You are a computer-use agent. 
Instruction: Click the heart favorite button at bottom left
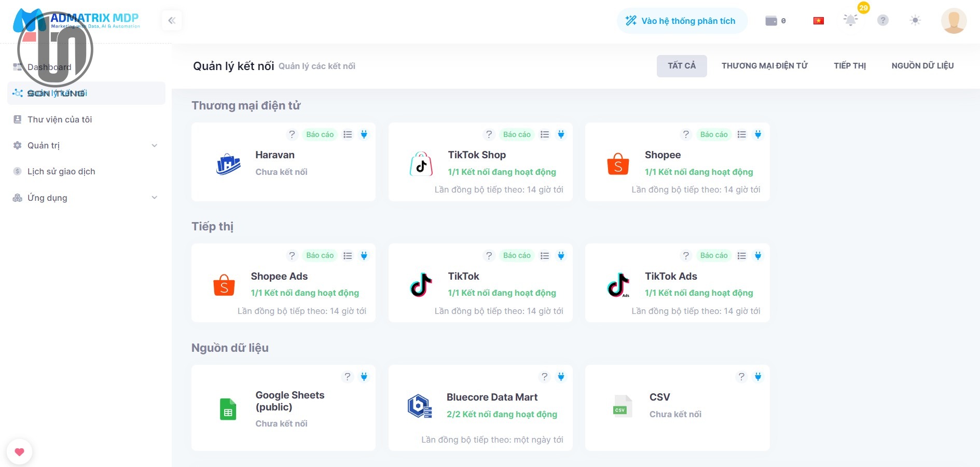point(20,452)
